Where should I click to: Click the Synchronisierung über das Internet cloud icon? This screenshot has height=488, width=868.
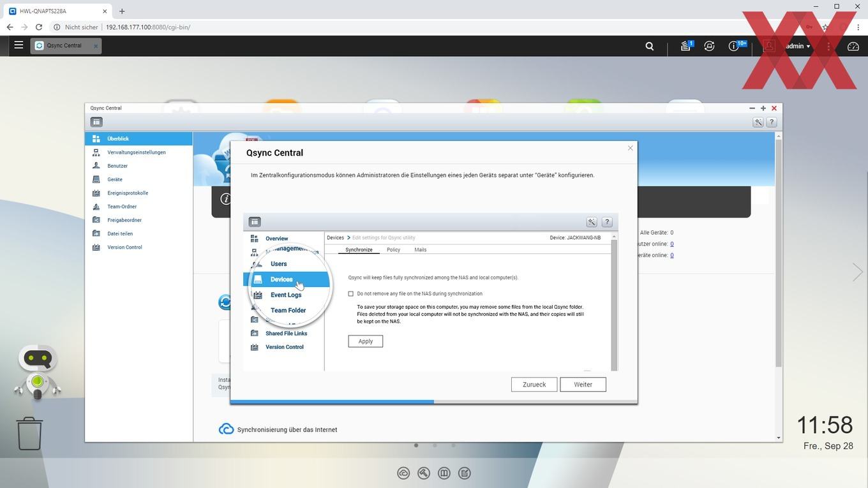coord(226,429)
